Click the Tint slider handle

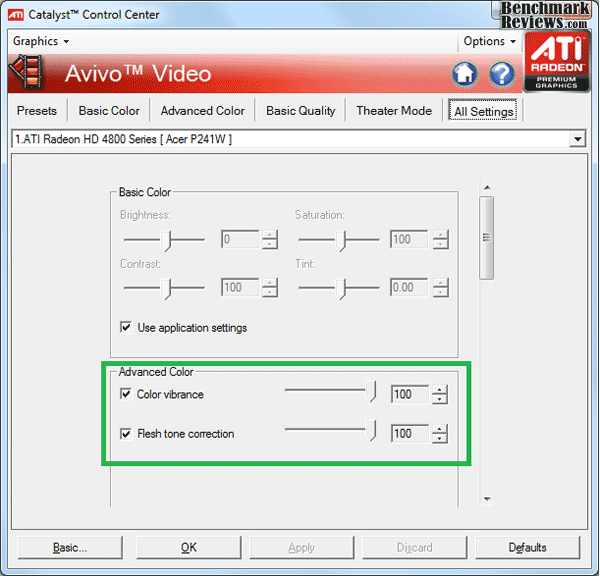pos(341,289)
